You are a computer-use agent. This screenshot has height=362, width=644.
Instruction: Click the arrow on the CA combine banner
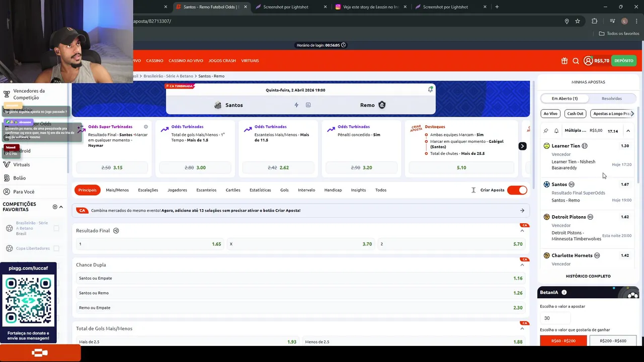522,211
